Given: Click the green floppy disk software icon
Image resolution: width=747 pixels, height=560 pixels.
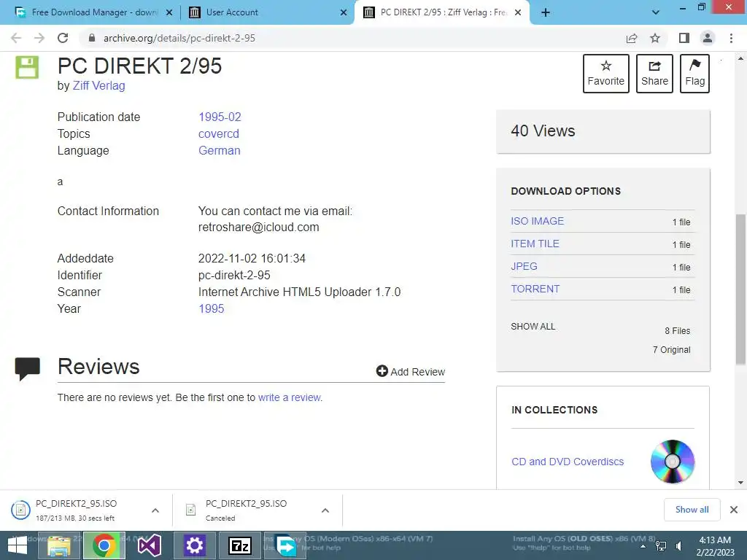Looking at the screenshot, I should point(27,67).
